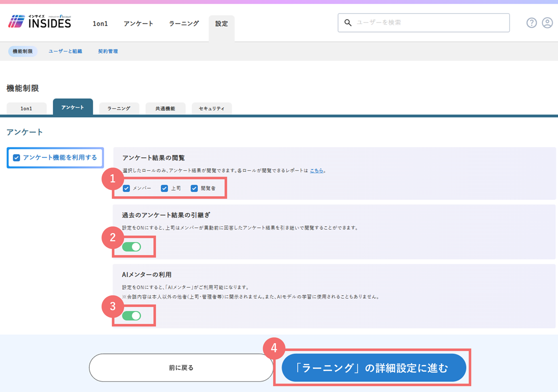Click the INSIDES logo
The height and width of the screenshot is (392, 558).
click(39, 22)
